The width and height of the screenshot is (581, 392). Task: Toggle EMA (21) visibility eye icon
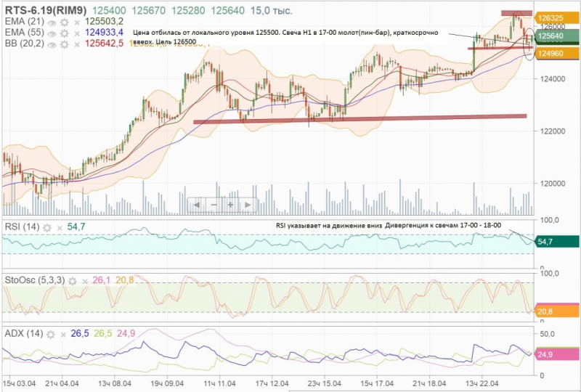(52, 23)
